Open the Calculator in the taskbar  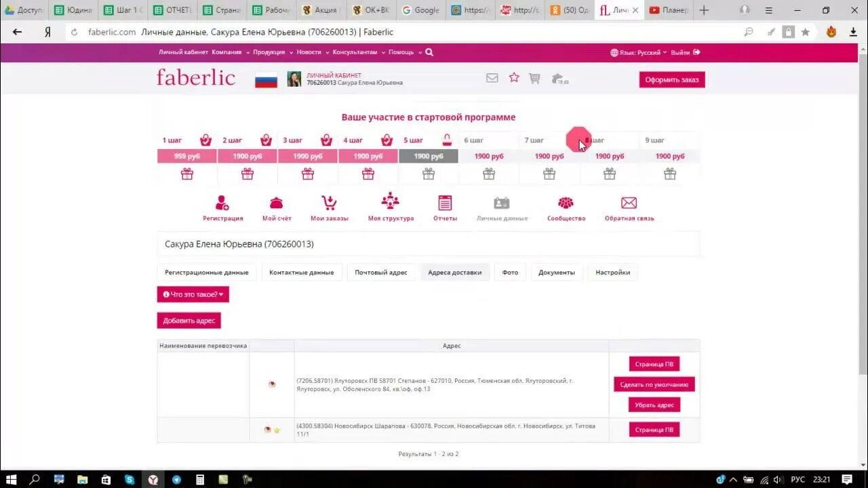(200, 479)
